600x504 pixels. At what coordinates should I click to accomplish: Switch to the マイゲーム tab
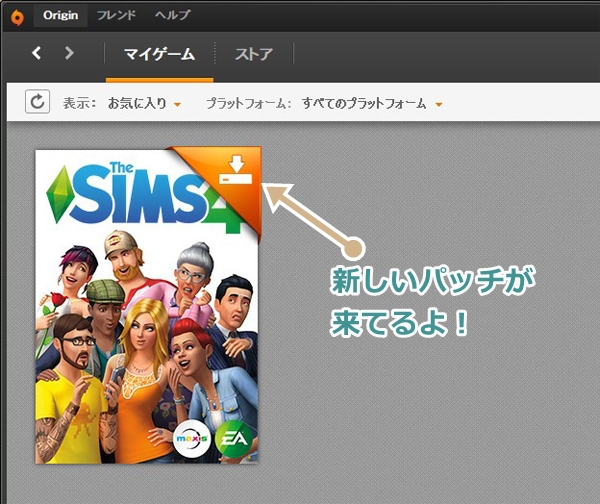160,54
